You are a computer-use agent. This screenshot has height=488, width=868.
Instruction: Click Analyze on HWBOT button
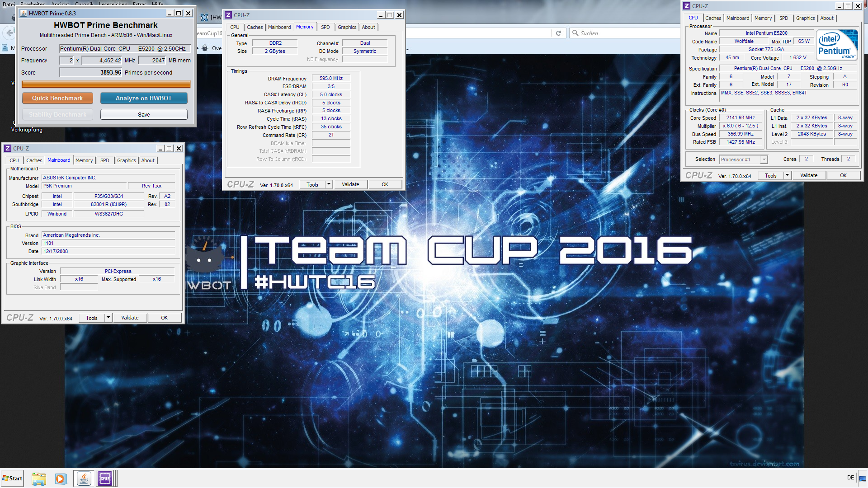point(144,98)
